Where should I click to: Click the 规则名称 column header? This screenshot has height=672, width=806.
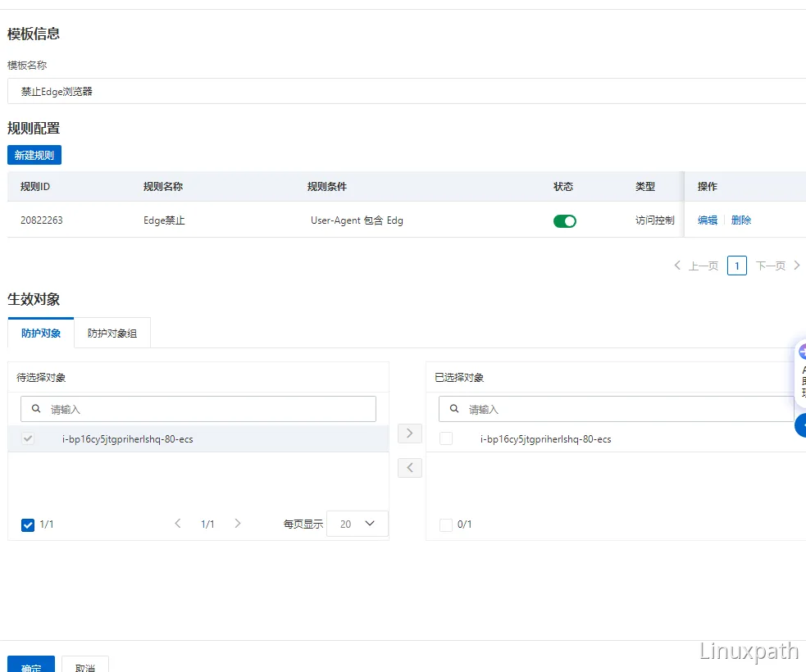point(163,187)
